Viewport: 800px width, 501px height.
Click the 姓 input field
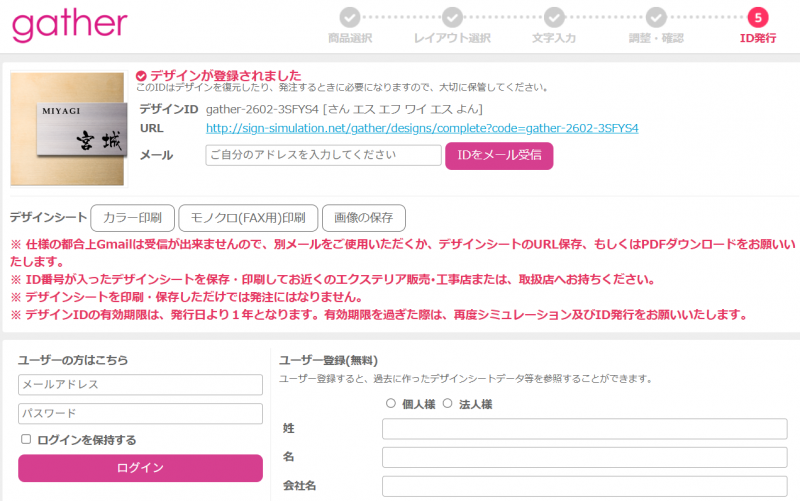click(x=584, y=429)
